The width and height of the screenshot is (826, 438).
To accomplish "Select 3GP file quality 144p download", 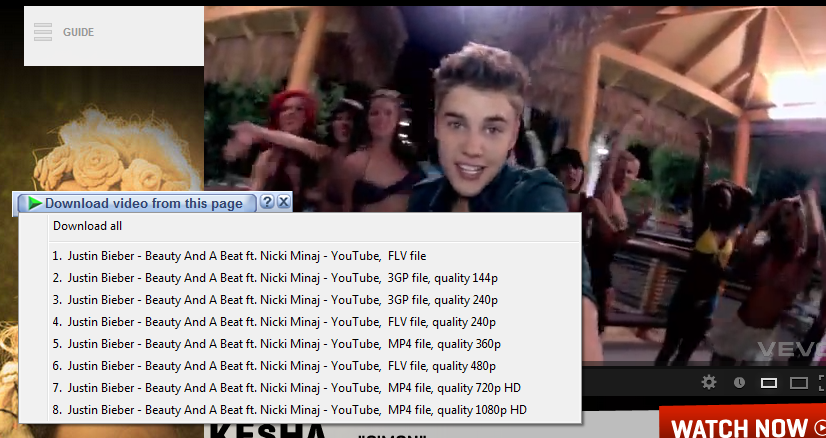I will pos(300,278).
